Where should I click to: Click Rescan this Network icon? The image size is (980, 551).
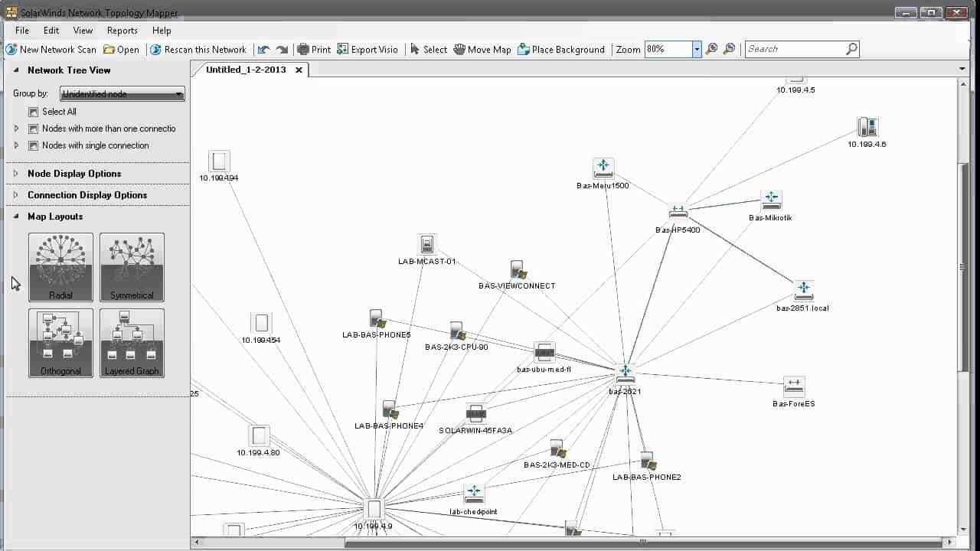point(156,50)
